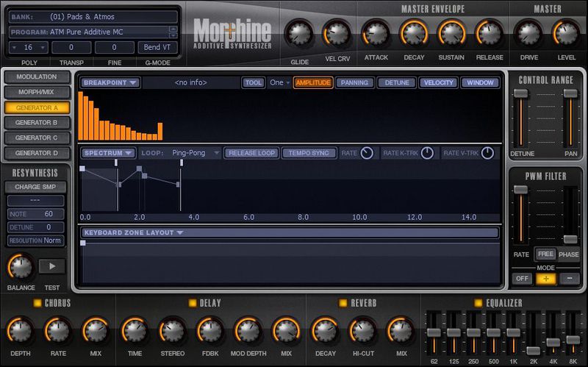
Task: Toggle the Chorus effect LED
Action: (x=37, y=303)
